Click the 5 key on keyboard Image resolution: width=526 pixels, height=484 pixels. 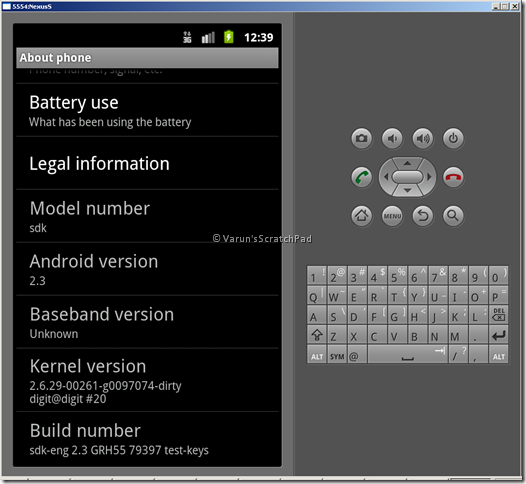398,275
